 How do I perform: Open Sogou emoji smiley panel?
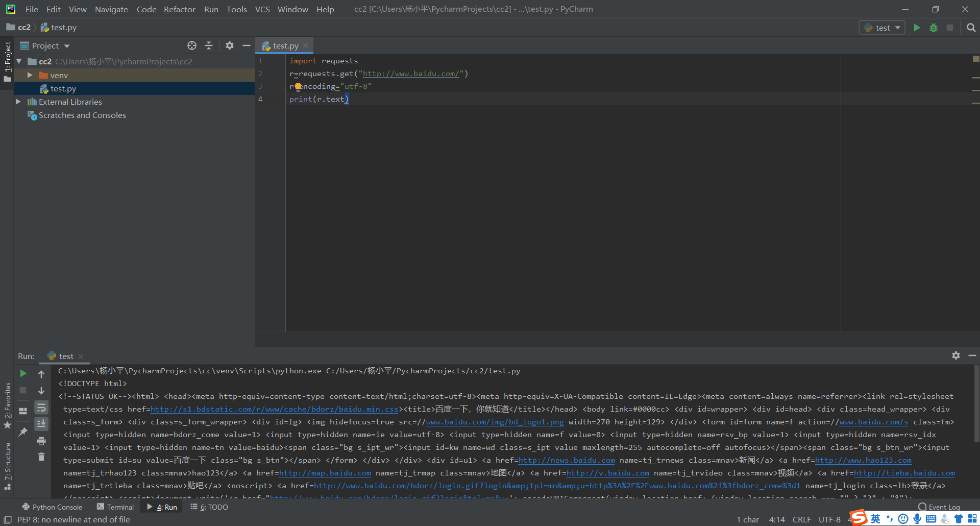903,519
